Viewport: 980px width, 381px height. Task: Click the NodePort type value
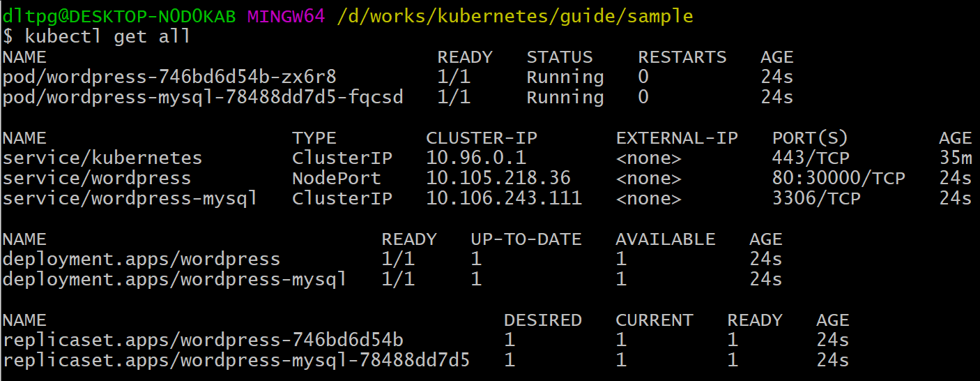point(337,178)
